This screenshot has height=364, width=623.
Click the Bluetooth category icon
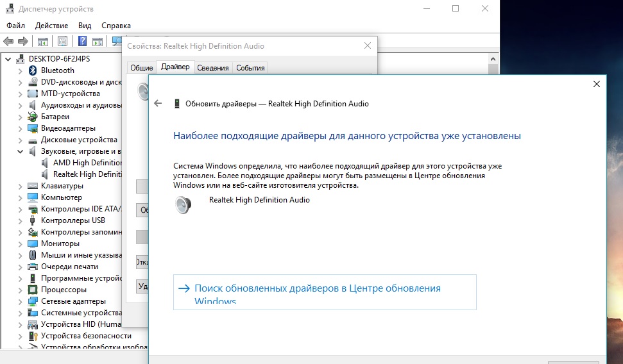click(x=33, y=70)
